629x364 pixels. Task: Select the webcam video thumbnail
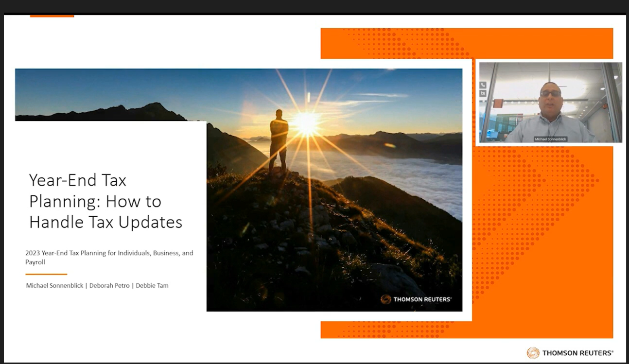(549, 102)
